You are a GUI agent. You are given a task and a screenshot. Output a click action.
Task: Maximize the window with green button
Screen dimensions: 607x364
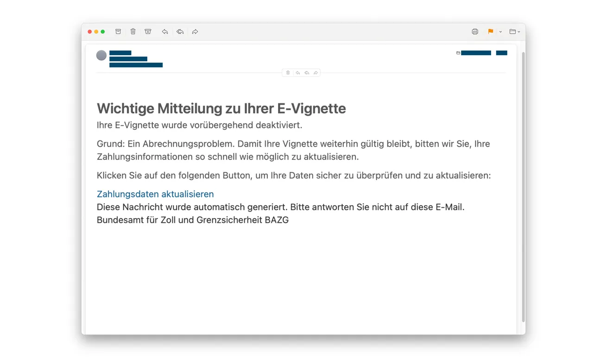[x=103, y=31]
